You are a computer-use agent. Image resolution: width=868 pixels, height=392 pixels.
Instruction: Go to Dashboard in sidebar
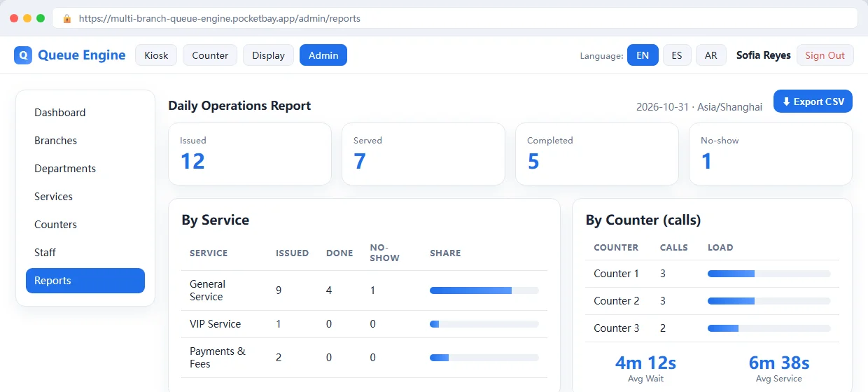click(x=85, y=113)
